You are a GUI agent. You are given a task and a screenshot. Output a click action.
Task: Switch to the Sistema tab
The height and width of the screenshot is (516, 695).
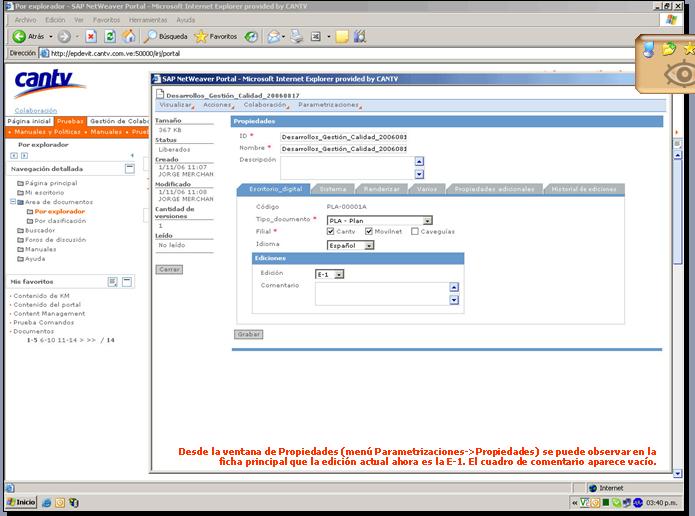click(333, 189)
